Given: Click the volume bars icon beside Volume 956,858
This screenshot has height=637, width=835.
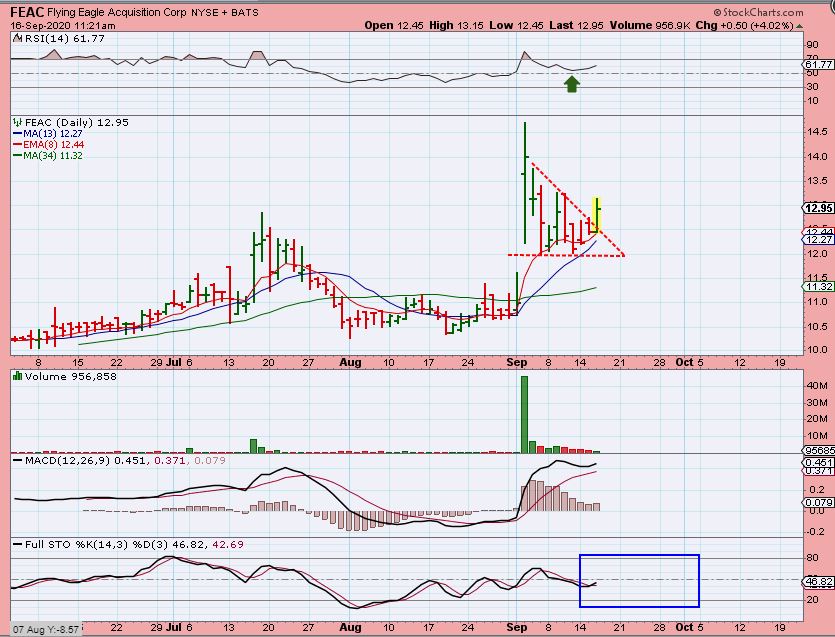Looking at the screenshot, I should (x=18, y=377).
